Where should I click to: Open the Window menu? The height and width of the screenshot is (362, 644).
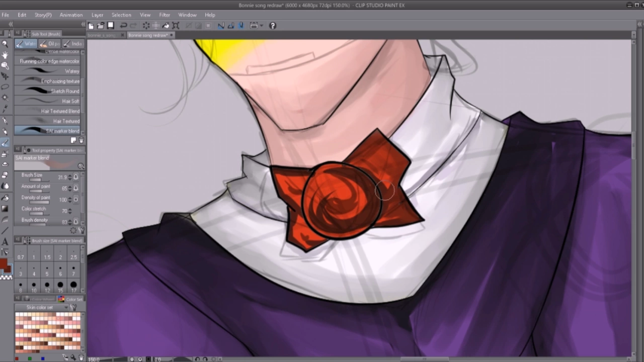click(187, 15)
